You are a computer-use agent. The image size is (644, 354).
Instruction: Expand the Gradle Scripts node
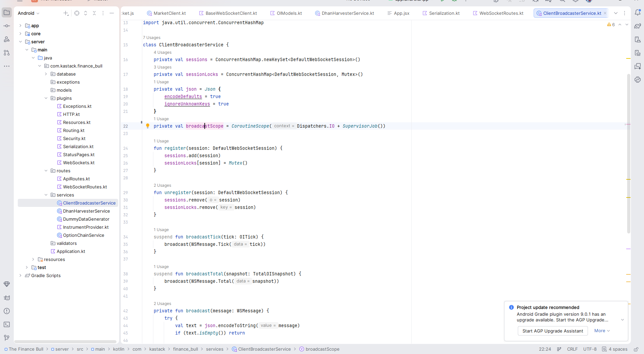(20, 275)
